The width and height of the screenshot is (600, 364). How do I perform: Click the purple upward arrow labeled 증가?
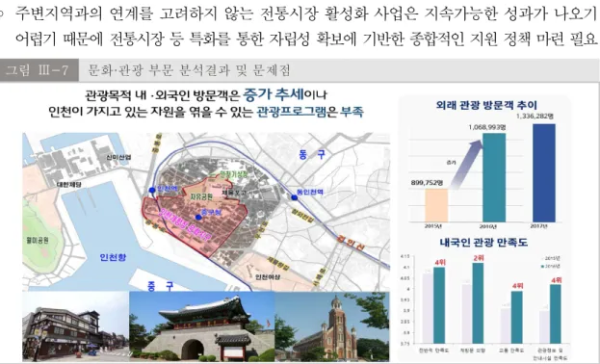466,164
